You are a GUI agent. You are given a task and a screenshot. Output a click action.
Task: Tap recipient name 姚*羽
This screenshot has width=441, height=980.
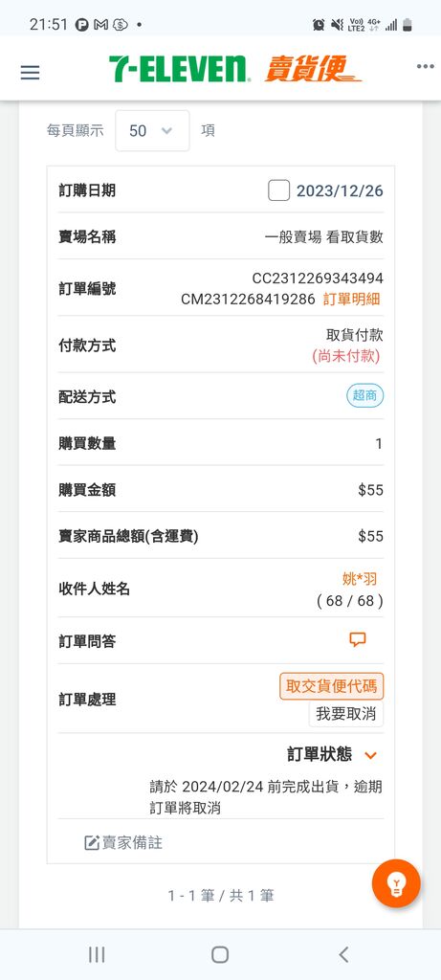(361, 579)
